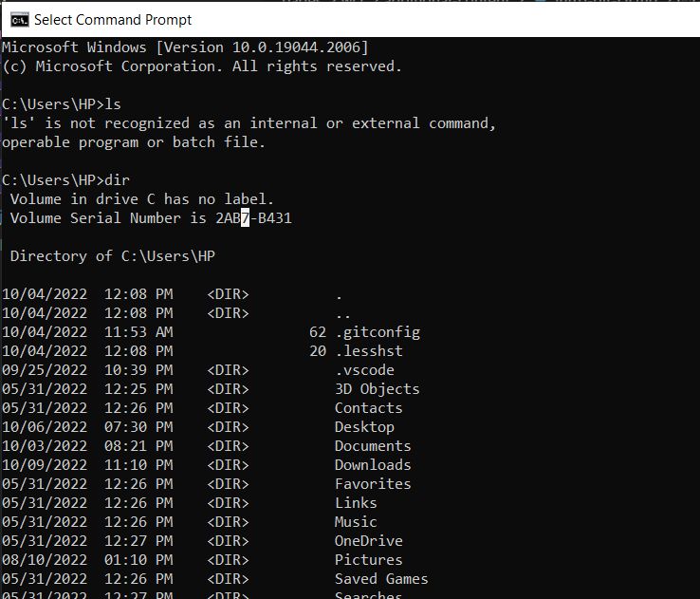Click the 'C:\Users\HP>ls' prompt line

point(61,104)
